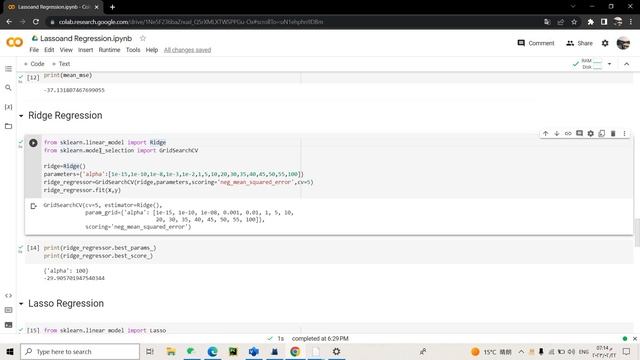Add a new Text cell
640x360 pixels.
point(61,64)
